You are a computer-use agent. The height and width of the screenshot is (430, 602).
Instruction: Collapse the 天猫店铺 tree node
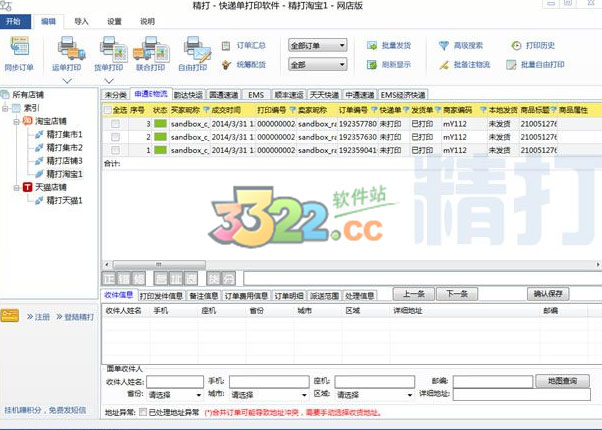coord(17,188)
